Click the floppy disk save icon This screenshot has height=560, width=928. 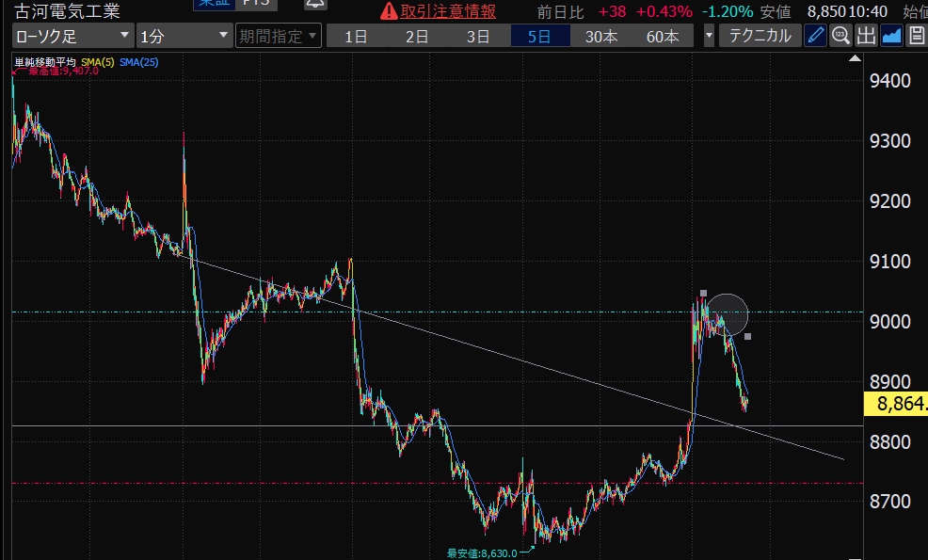coord(916,37)
